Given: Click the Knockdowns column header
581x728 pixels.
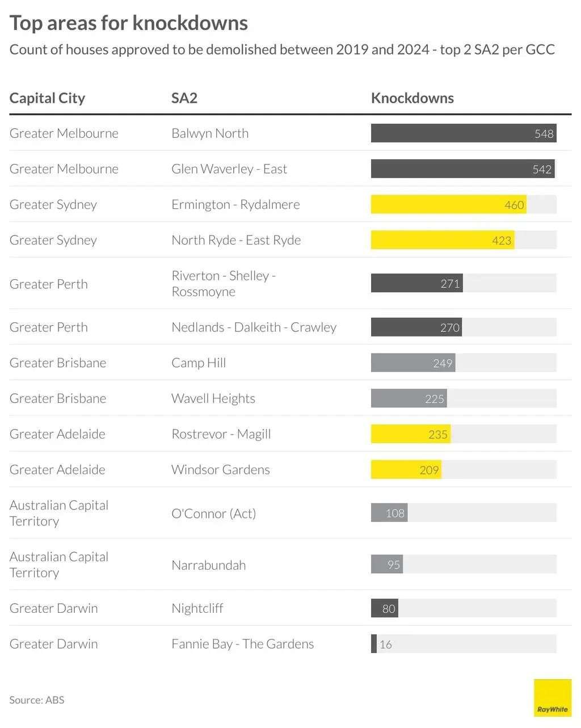Looking at the screenshot, I should (412, 98).
